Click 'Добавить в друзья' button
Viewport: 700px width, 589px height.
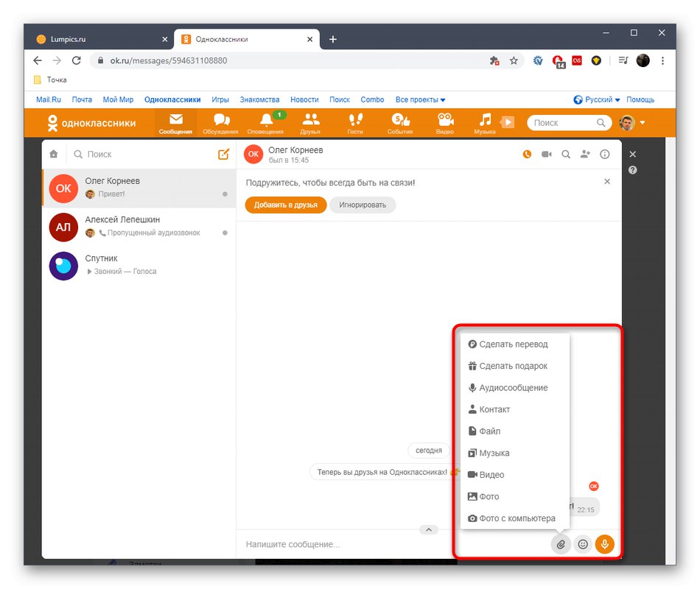click(x=286, y=205)
